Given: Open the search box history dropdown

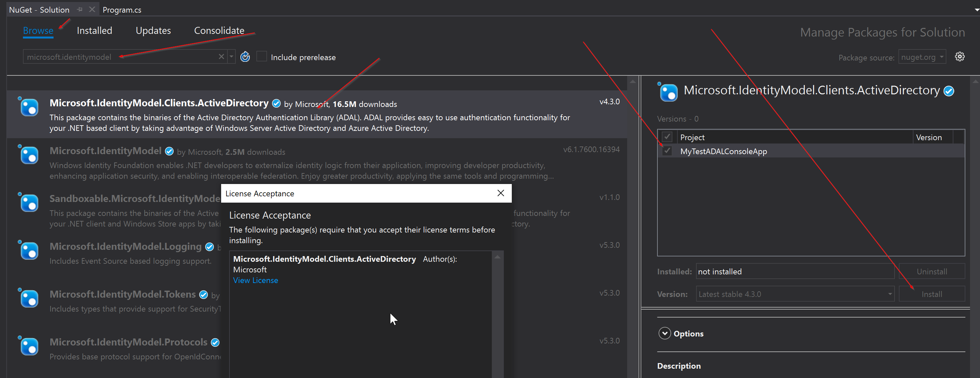Looking at the screenshot, I should 231,56.
